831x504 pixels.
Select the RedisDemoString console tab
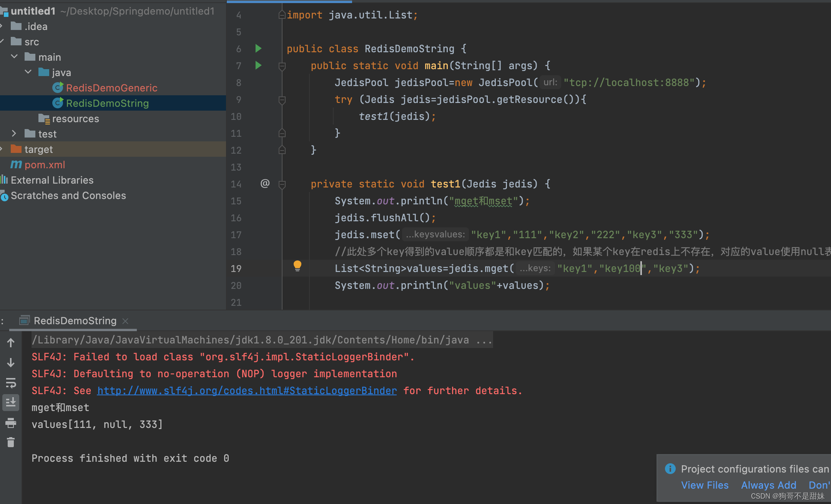coord(75,320)
